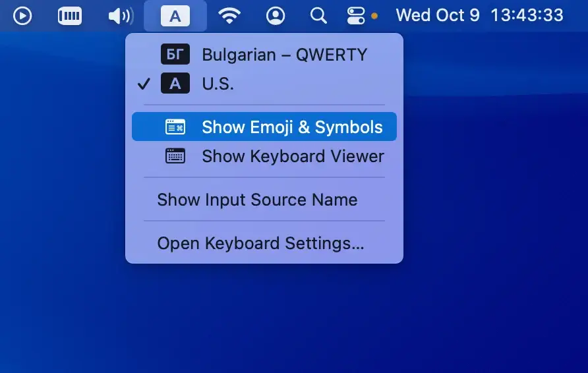Open Spotlight search magnifier
Viewport: 588px width, 373px height.
318,15
